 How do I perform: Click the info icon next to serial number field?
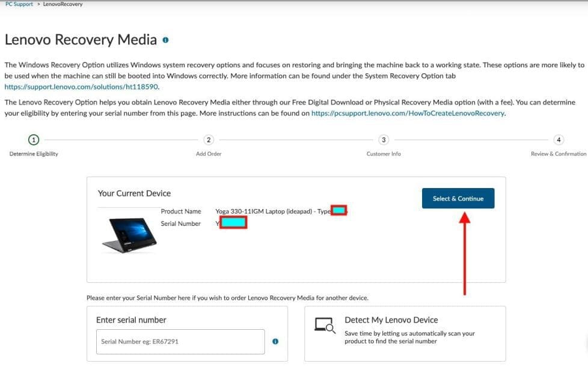275,341
